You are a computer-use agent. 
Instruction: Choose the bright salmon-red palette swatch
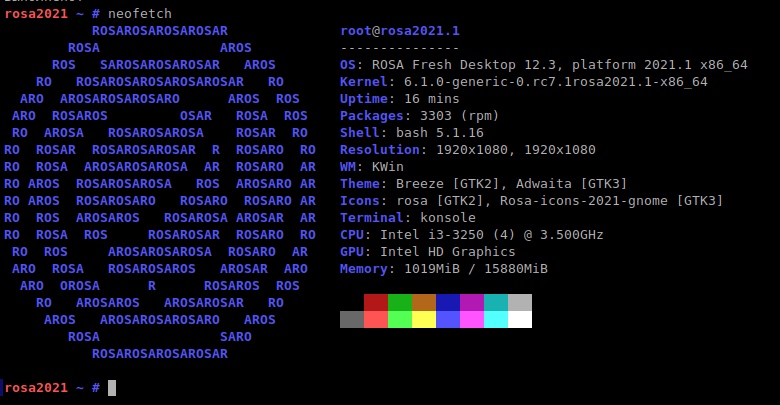pyautogui.click(x=376, y=319)
